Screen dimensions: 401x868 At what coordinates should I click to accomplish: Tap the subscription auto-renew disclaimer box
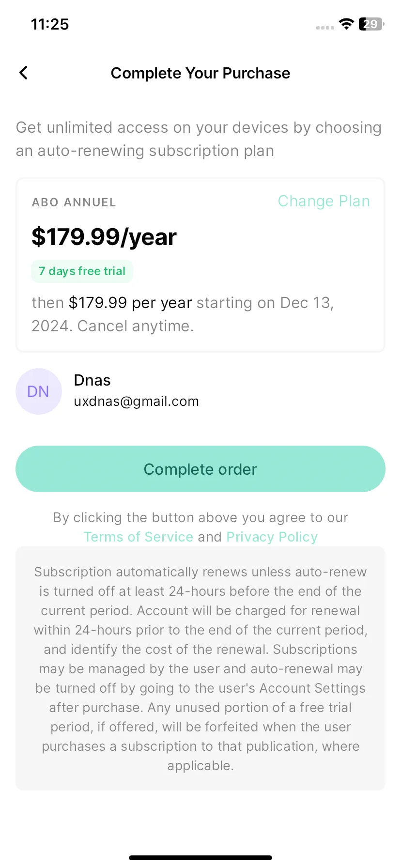tap(200, 668)
